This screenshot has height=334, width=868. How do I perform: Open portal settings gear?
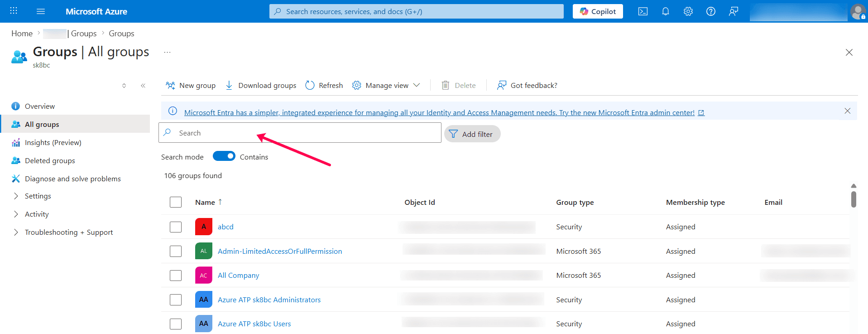688,11
